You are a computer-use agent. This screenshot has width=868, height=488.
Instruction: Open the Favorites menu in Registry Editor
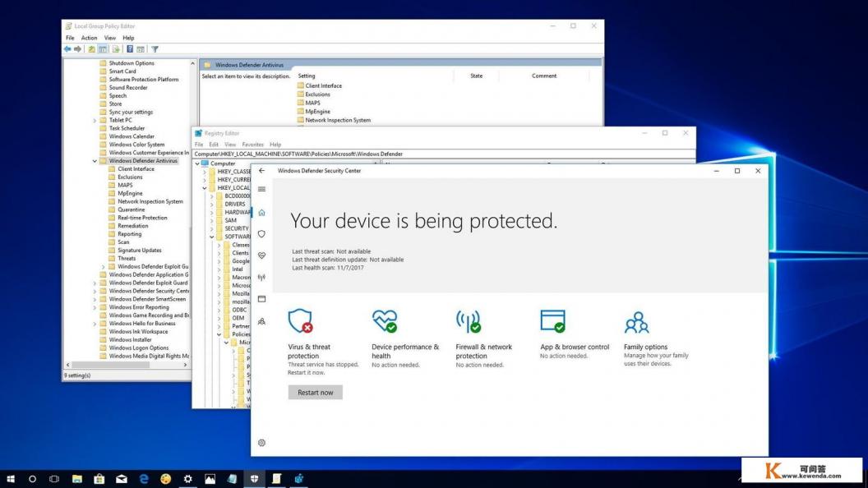pos(252,145)
